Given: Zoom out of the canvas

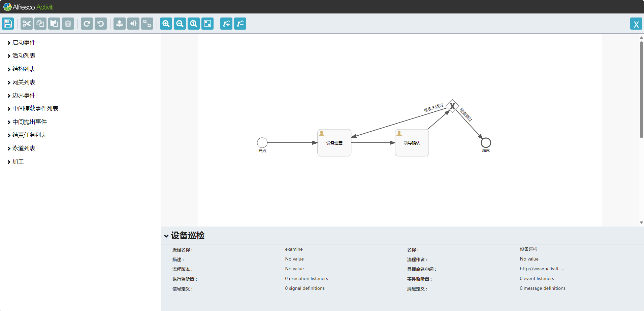Looking at the screenshot, I should coord(180,24).
